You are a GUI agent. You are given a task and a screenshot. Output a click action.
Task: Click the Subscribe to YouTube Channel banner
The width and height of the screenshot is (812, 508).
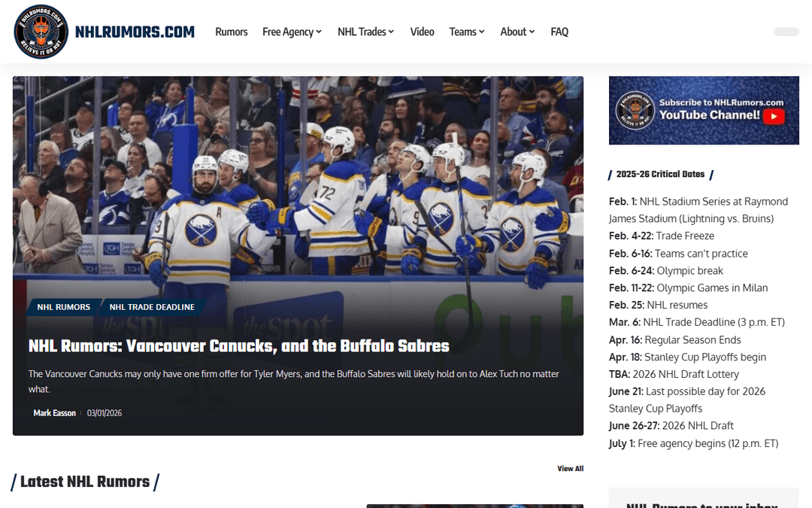coord(704,111)
